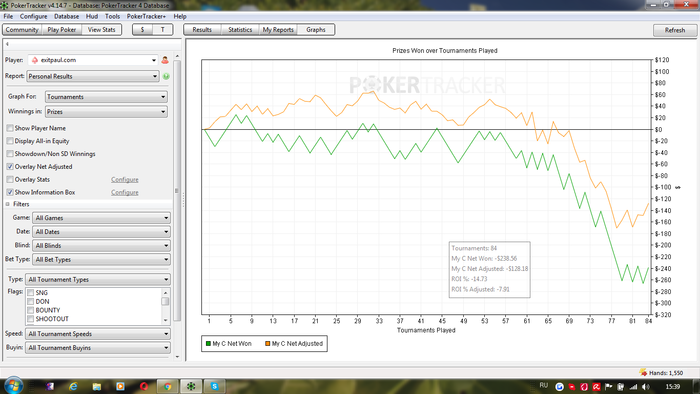Tick the SNG flag checkbox
Viewport: 700px width, 394px height.
pos(30,293)
